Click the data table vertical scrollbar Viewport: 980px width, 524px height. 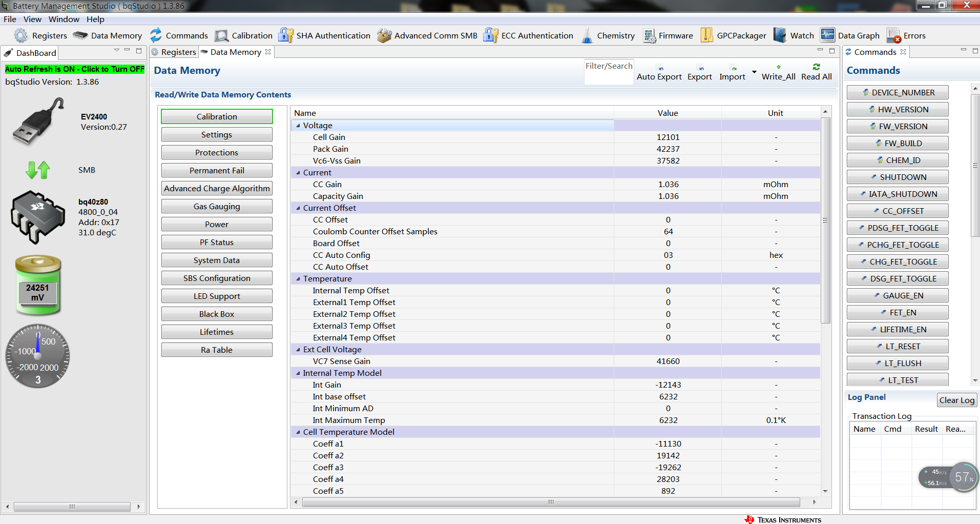coord(825,220)
